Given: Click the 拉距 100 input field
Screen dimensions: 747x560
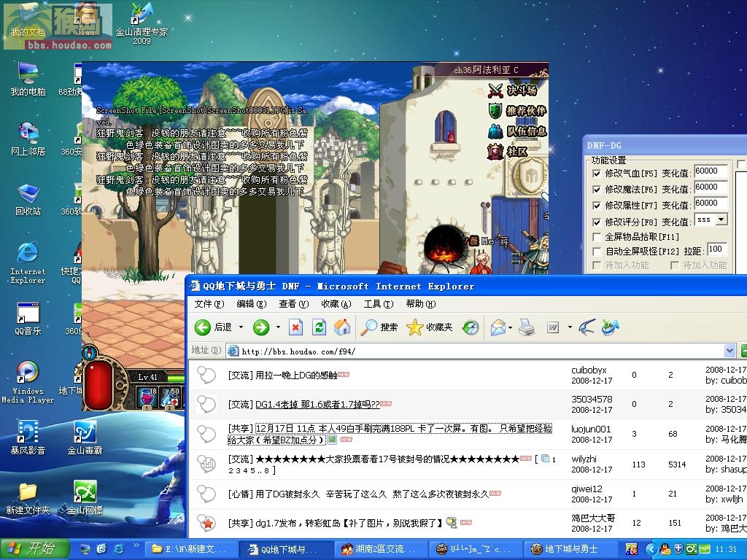Looking at the screenshot, I should point(716,249).
